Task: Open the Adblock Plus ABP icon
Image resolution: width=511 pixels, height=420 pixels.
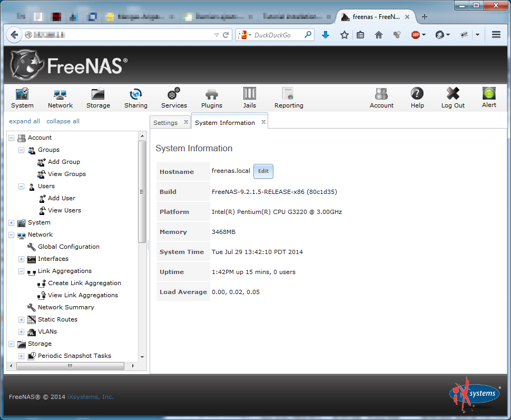Action: click(x=416, y=35)
